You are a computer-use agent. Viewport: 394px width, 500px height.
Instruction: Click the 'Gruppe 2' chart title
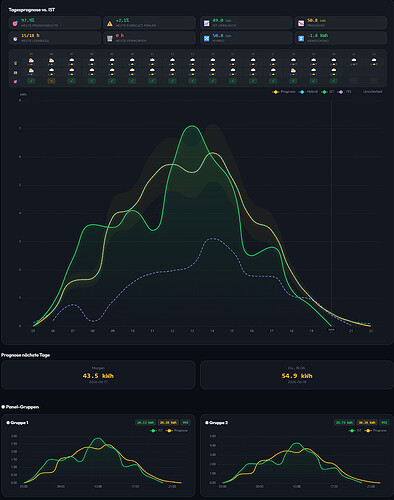pyautogui.click(x=218, y=423)
